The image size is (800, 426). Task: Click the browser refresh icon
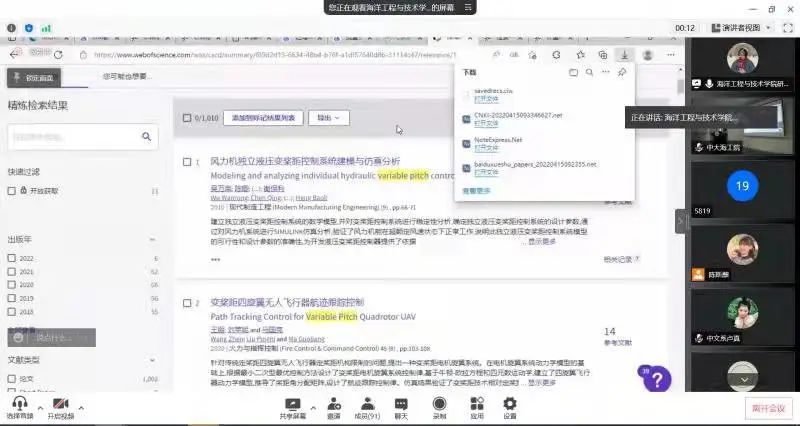point(58,55)
